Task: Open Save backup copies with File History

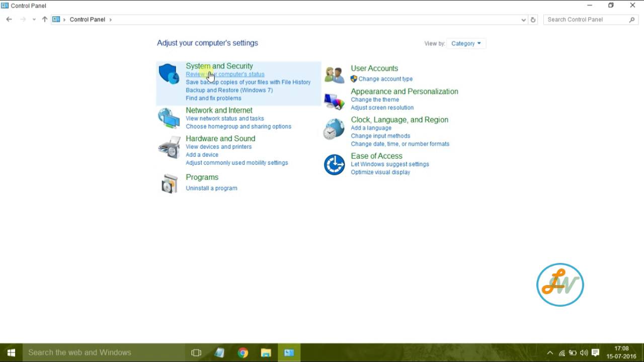Action: pyautogui.click(x=248, y=82)
